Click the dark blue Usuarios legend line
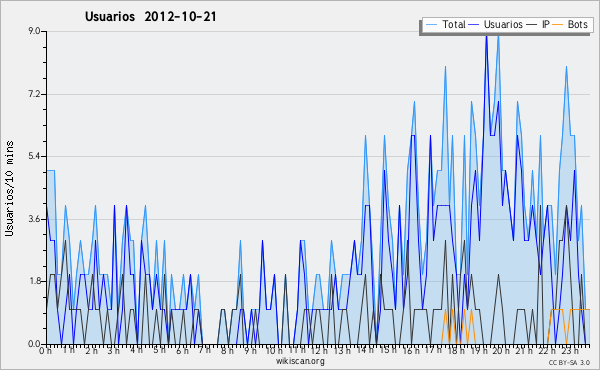600x370 pixels. pyautogui.click(x=474, y=25)
